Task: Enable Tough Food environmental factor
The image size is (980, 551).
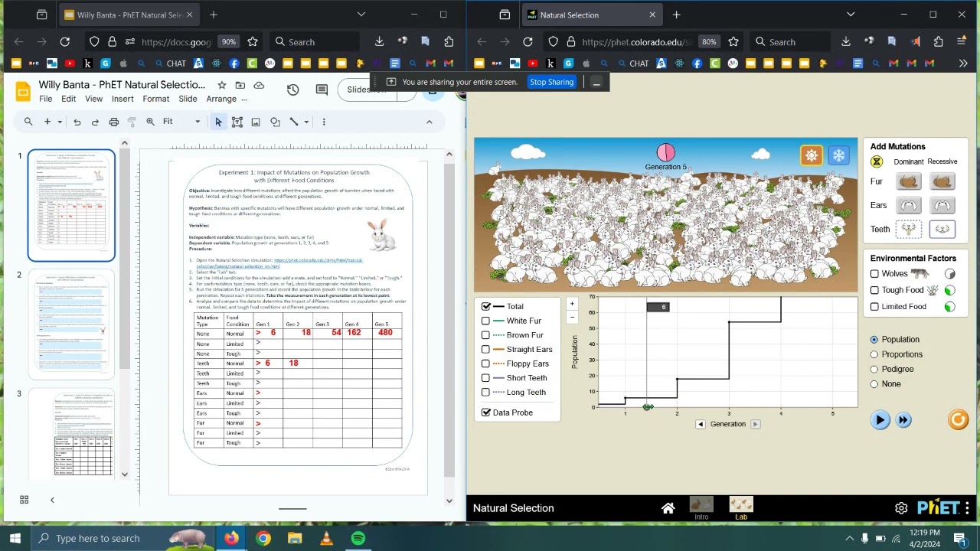Action: point(874,290)
